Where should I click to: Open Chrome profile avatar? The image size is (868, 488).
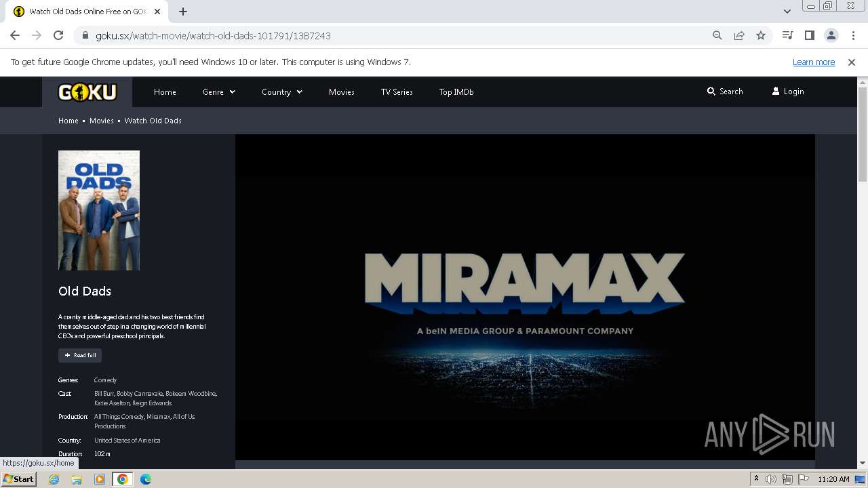(831, 35)
